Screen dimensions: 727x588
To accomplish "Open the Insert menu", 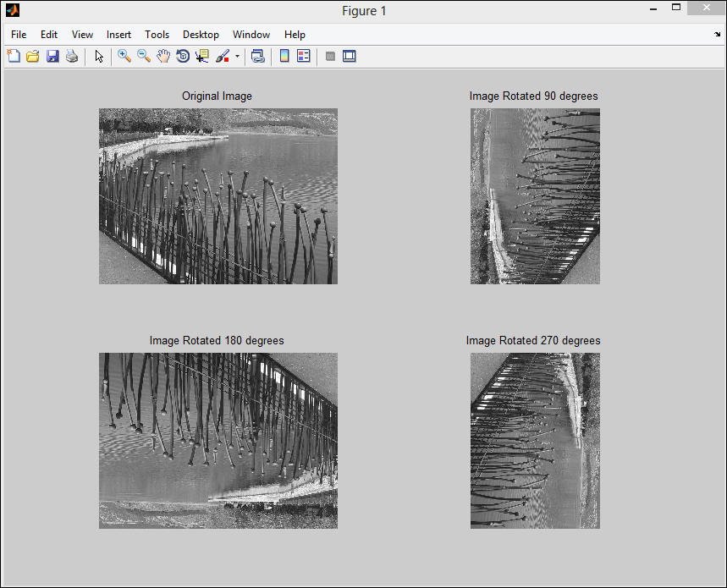I will pyautogui.click(x=118, y=35).
